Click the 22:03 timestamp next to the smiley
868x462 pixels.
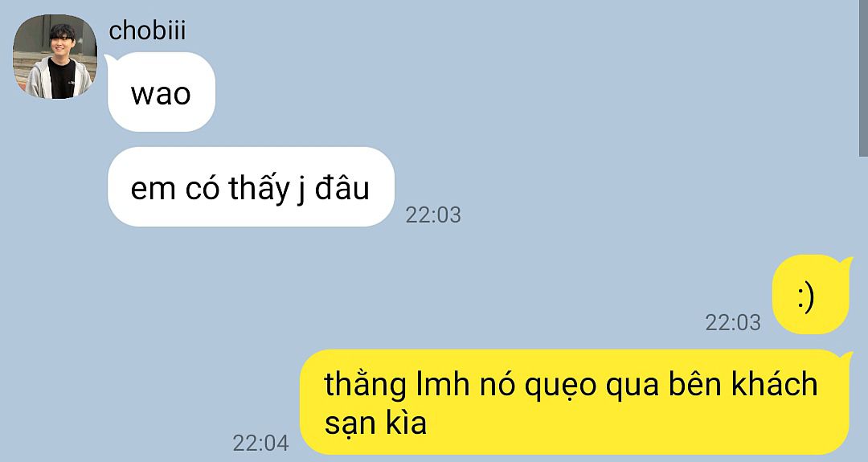coord(733,322)
